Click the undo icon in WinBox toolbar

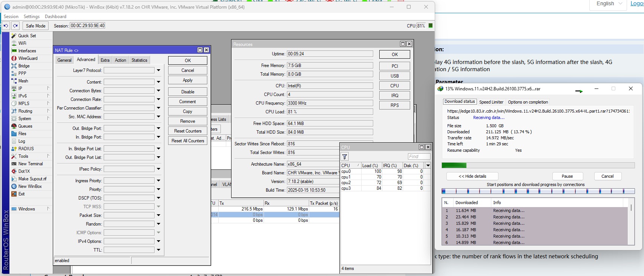(x=6, y=26)
